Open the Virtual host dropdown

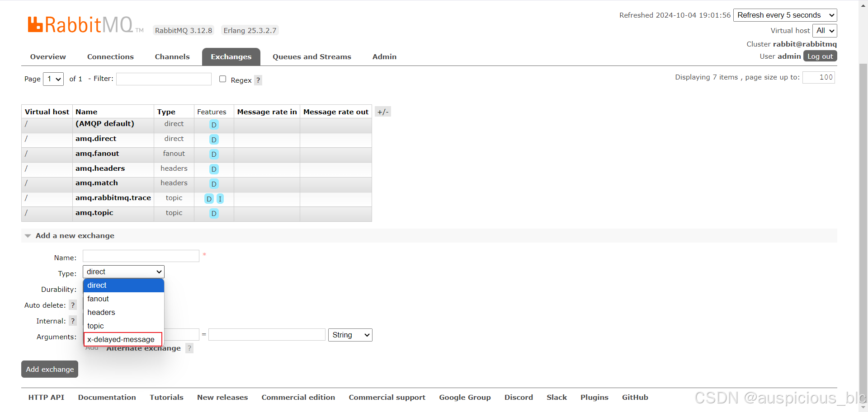825,30
